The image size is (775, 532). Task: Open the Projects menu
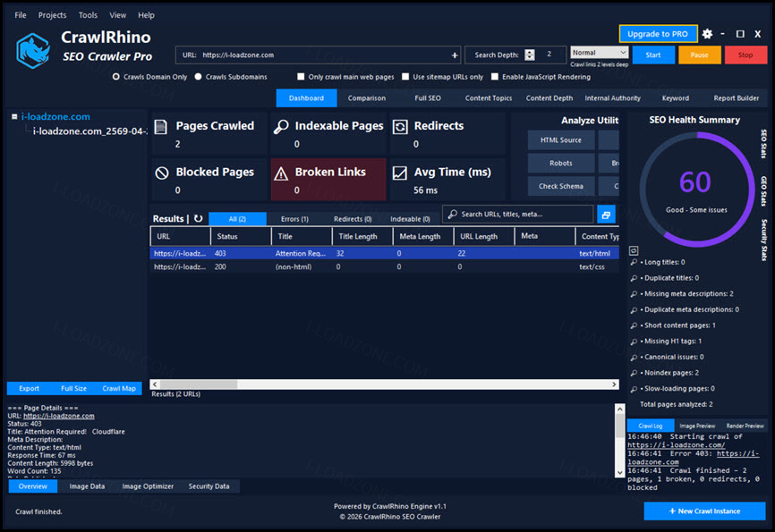(x=53, y=15)
